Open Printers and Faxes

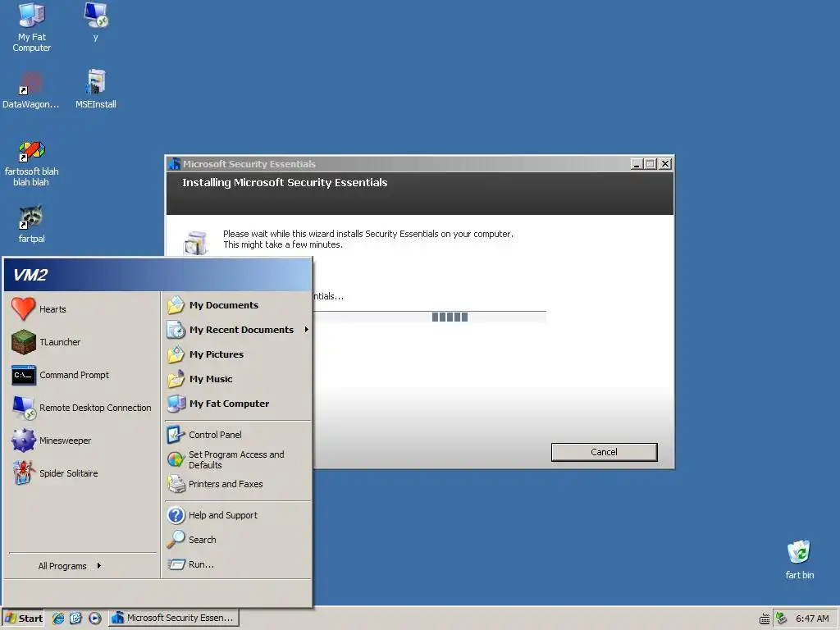click(x=237, y=484)
